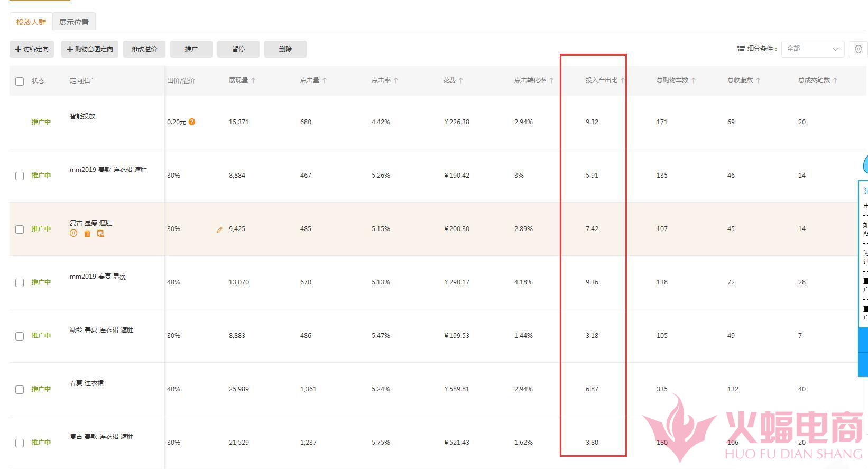Screen dimensions: 868x469
Task: Switch to the 展示位置 tab
Action: pos(74,22)
